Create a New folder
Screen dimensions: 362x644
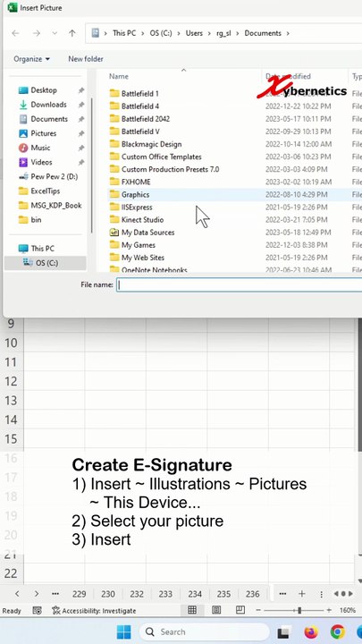point(86,59)
